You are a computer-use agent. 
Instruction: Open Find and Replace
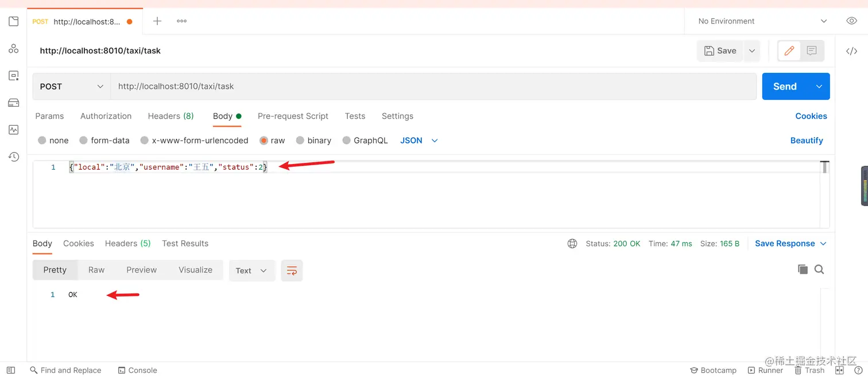[65, 371]
